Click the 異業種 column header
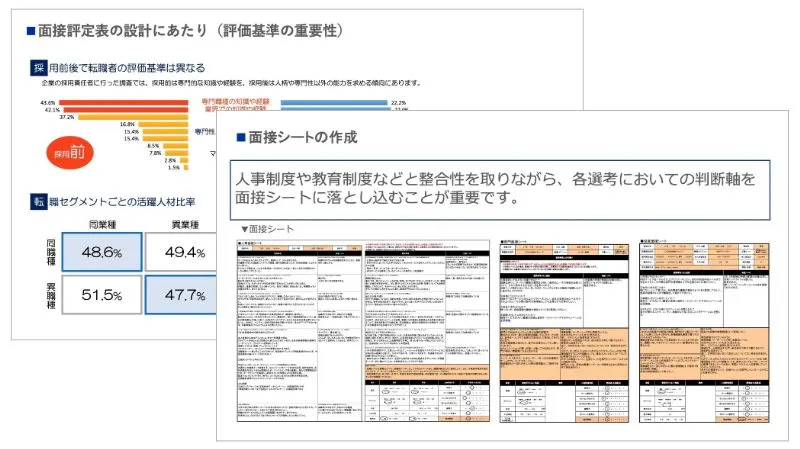The image size is (800, 449). 185,224
